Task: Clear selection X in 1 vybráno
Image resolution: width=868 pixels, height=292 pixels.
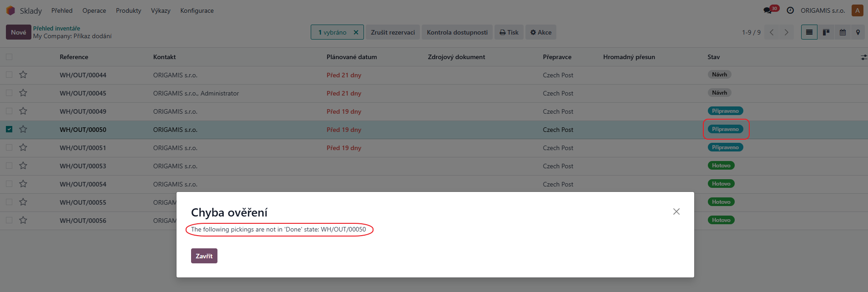Action: (x=356, y=32)
